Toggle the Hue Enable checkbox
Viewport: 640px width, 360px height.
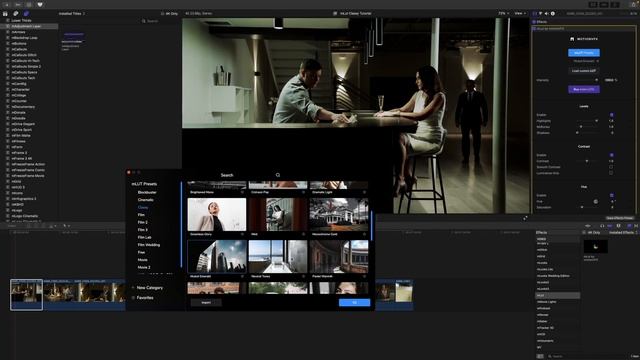click(x=611, y=196)
